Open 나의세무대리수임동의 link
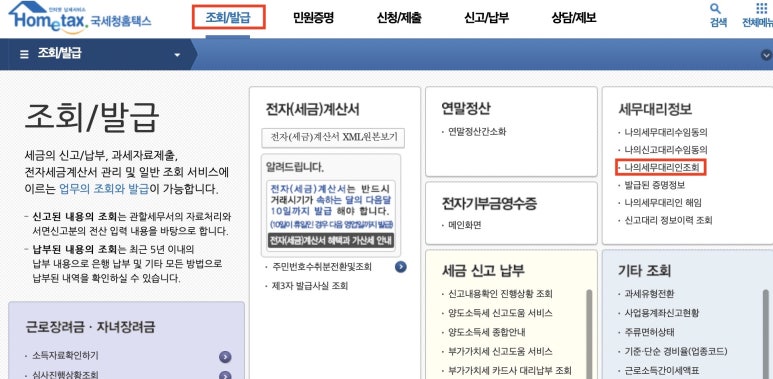773x379 pixels. 666,132
